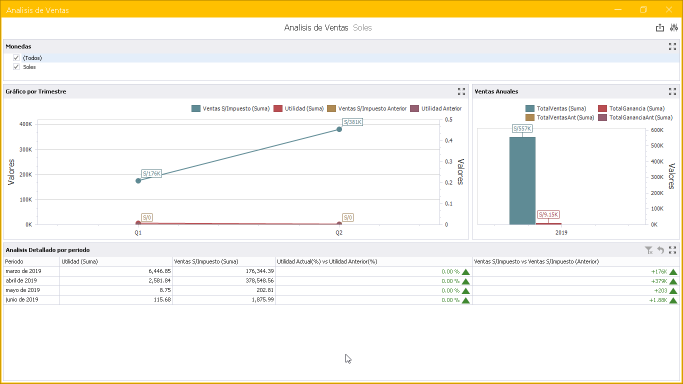Click the +176K delta value

[659, 272]
